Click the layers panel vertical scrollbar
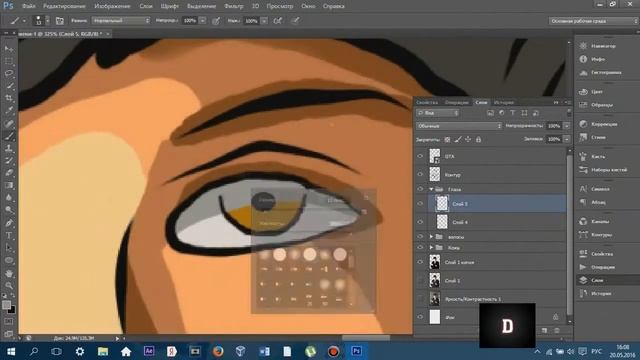Image resolution: width=640 pixels, height=360 pixels. (x=570, y=235)
